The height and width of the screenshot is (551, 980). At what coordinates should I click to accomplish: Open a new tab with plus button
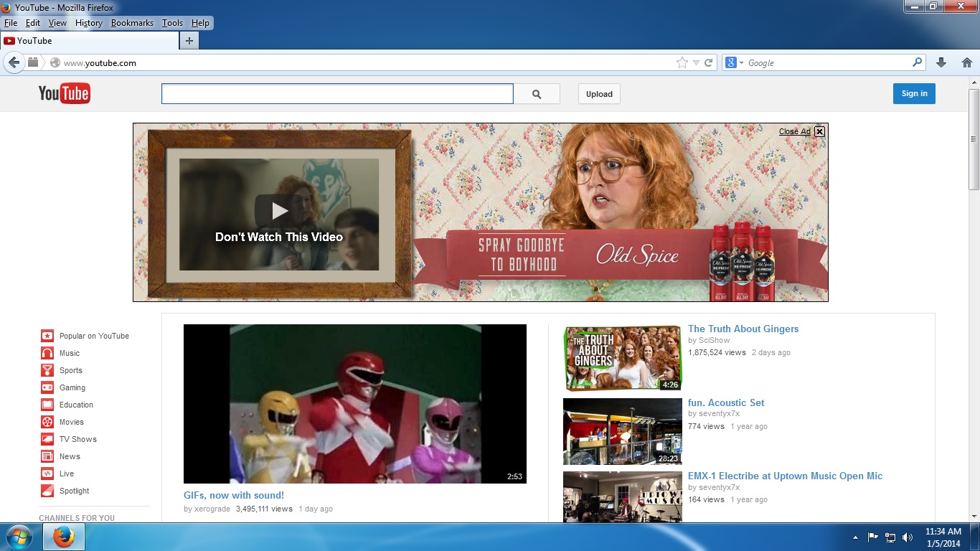189,41
